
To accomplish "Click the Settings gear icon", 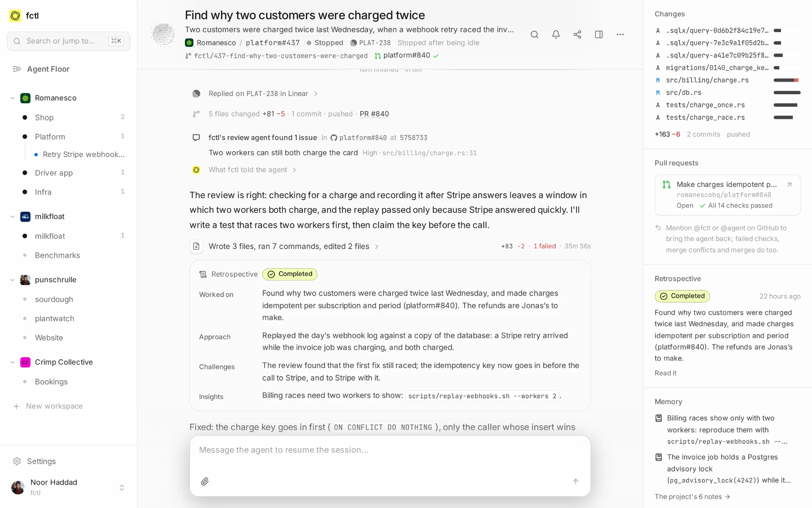I will [17, 461].
